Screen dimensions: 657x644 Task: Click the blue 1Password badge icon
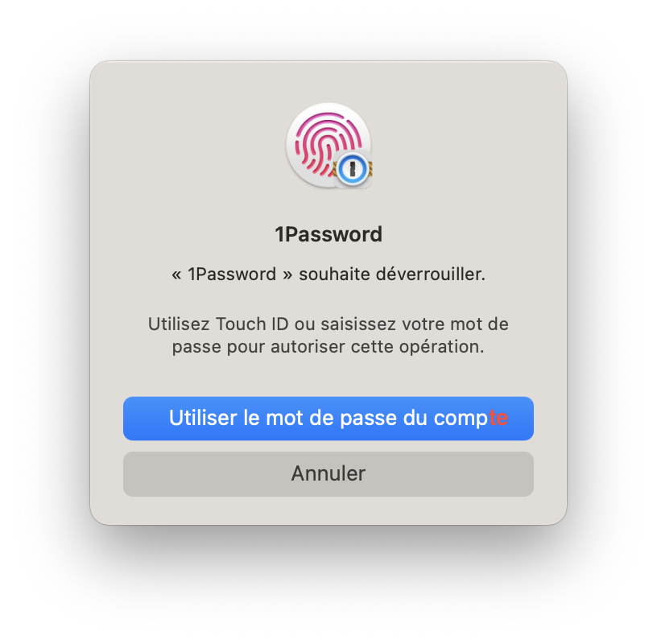pyautogui.click(x=353, y=169)
